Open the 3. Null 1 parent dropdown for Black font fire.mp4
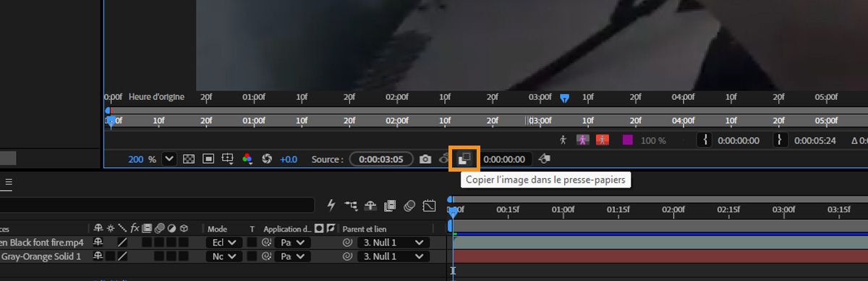 (393, 243)
